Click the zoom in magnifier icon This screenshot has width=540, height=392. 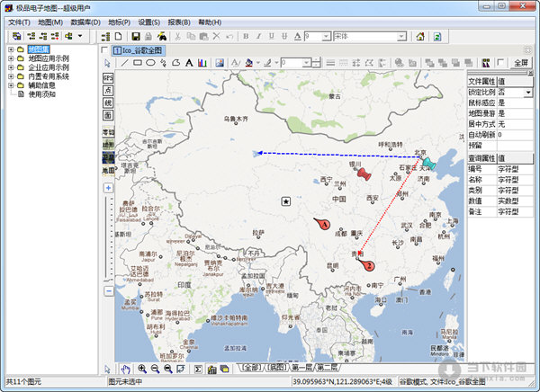click(142, 369)
